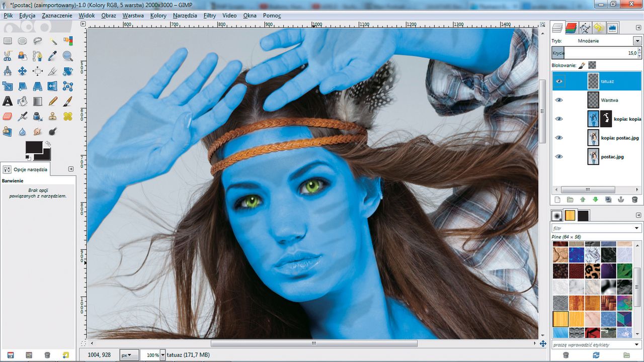
Task: Select the Fuzzy Select magic wand tool
Action: 53,41
